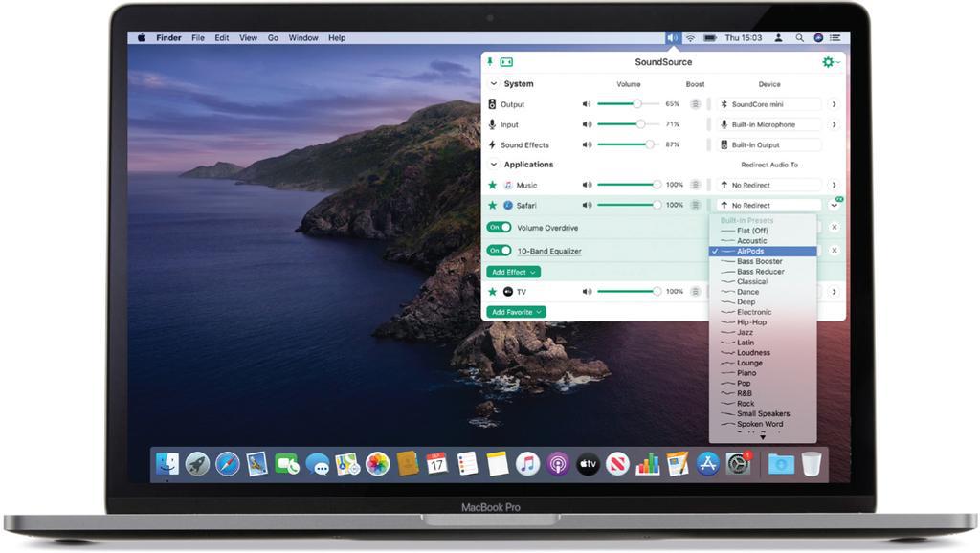Mute the system Output volume
Image resolution: width=980 pixels, height=553 pixels.
click(587, 104)
